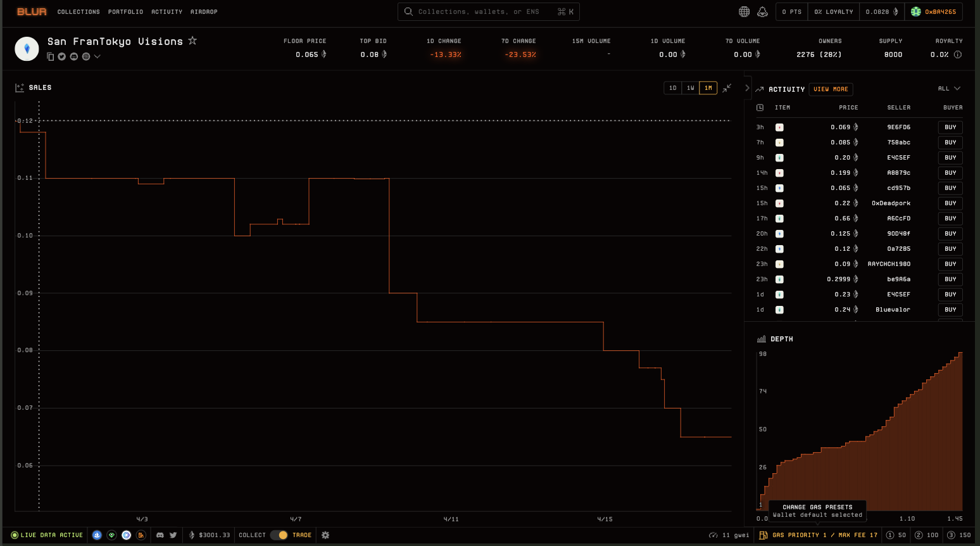This screenshot has width=980, height=546.
Task: Click the Blur logo in the header
Action: coord(32,11)
